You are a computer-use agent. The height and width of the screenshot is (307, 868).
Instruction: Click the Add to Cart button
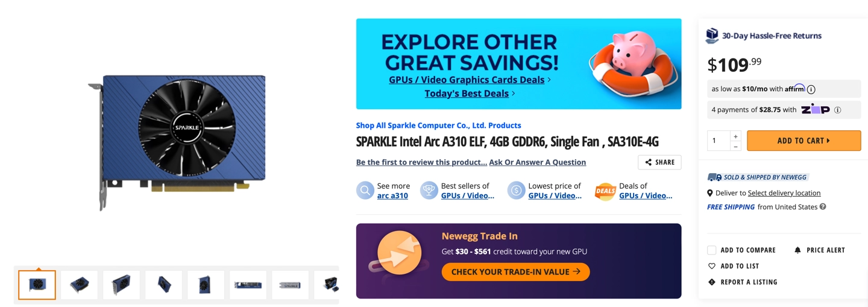pyautogui.click(x=804, y=141)
